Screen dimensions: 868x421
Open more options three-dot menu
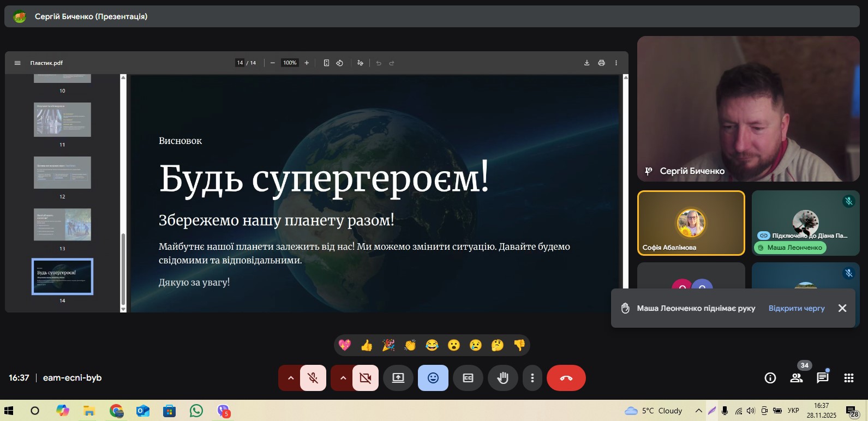[532, 378]
